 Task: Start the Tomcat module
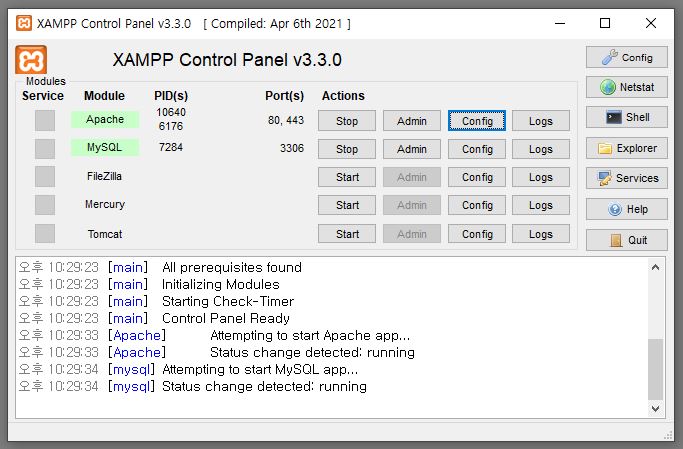click(347, 234)
